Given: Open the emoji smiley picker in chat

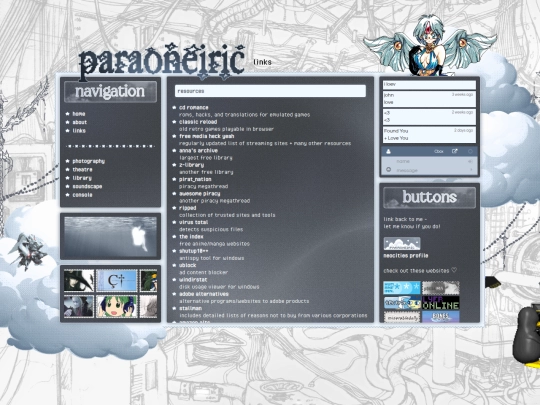Looking at the screenshot, I should [388, 169].
